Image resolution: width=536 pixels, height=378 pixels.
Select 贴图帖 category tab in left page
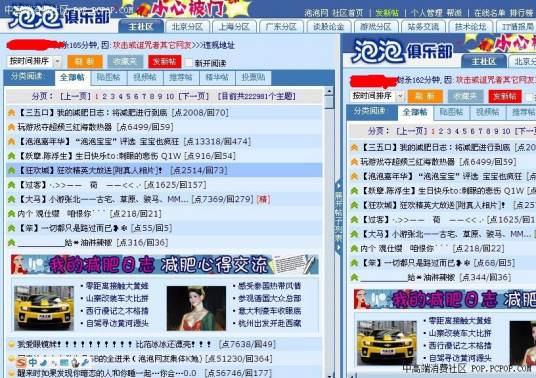109,78
